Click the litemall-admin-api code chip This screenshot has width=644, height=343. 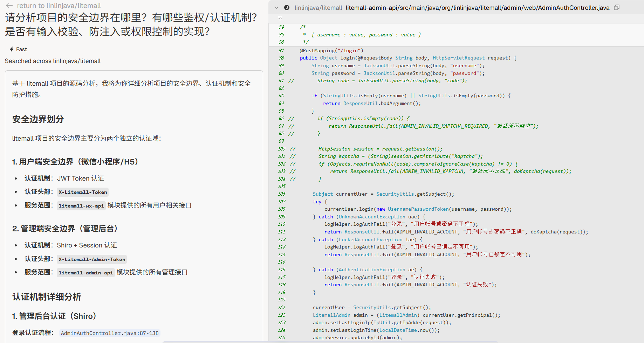(86, 273)
